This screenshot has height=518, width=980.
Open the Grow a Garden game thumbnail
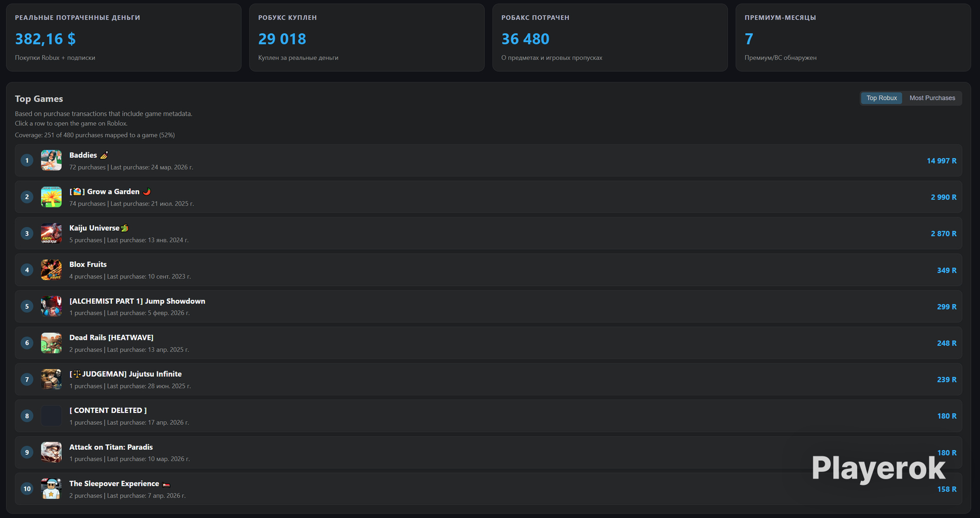click(51, 197)
